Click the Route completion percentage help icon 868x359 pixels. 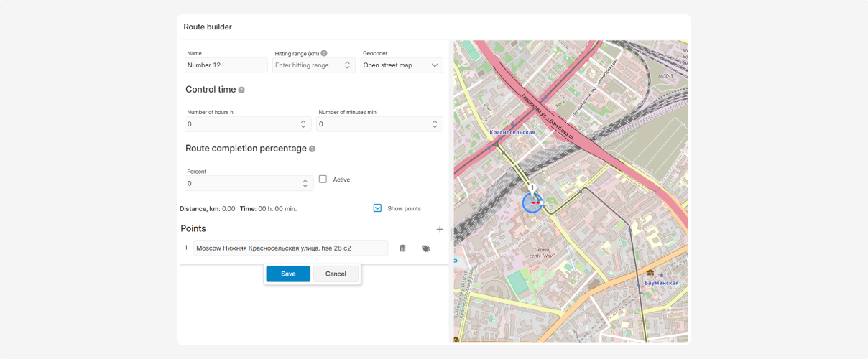pos(312,149)
